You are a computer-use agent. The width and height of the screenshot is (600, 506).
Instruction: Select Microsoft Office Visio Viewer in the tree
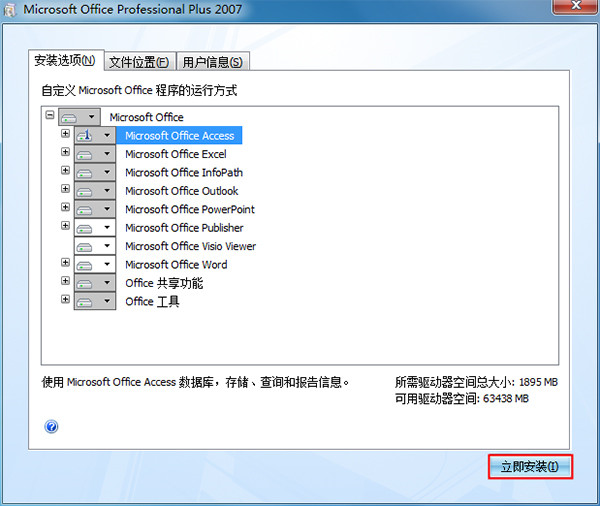tap(191, 246)
